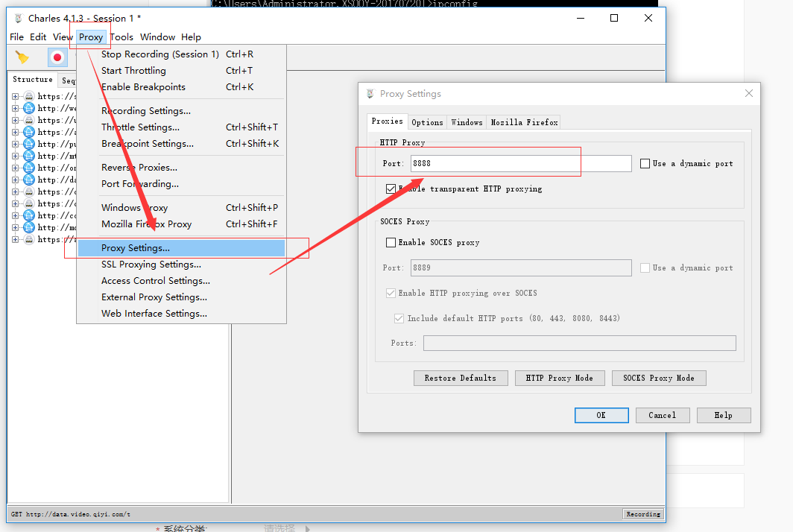Open the Options tab in Proxy Settings
This screenshot has height=532, width=793.
click(x=427, y=122)
